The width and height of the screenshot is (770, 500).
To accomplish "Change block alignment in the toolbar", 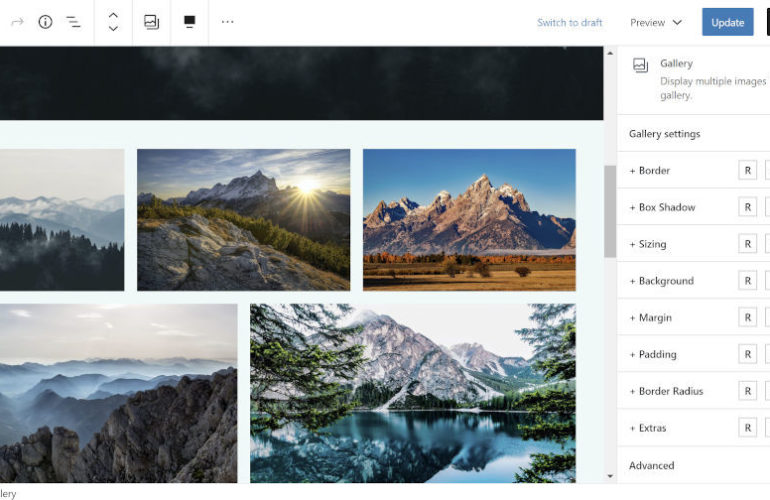I will point(190,22).
